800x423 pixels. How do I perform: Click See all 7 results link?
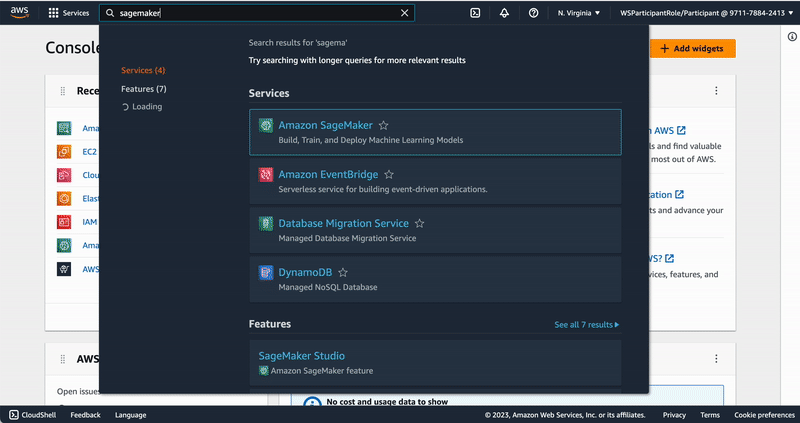[x=587, y=325]
